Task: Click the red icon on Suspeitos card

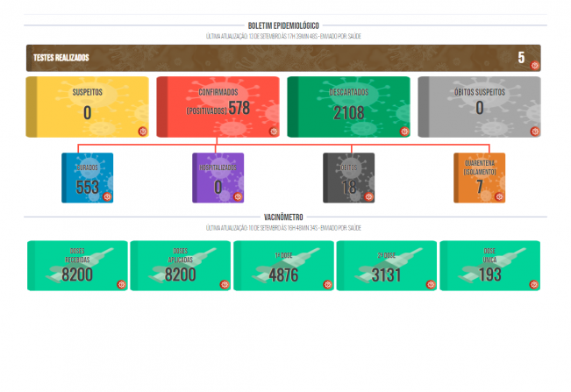Action: click(143, 132)
